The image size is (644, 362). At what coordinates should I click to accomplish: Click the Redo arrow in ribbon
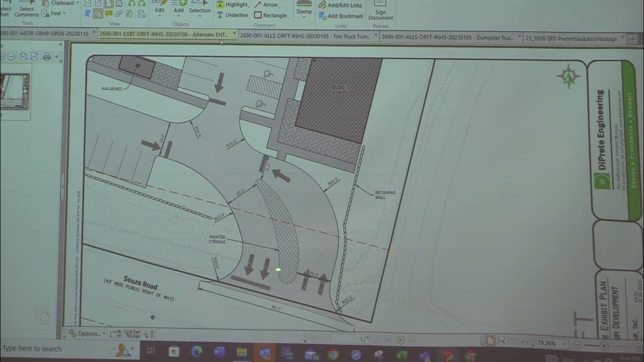click(x=142, y=4)
